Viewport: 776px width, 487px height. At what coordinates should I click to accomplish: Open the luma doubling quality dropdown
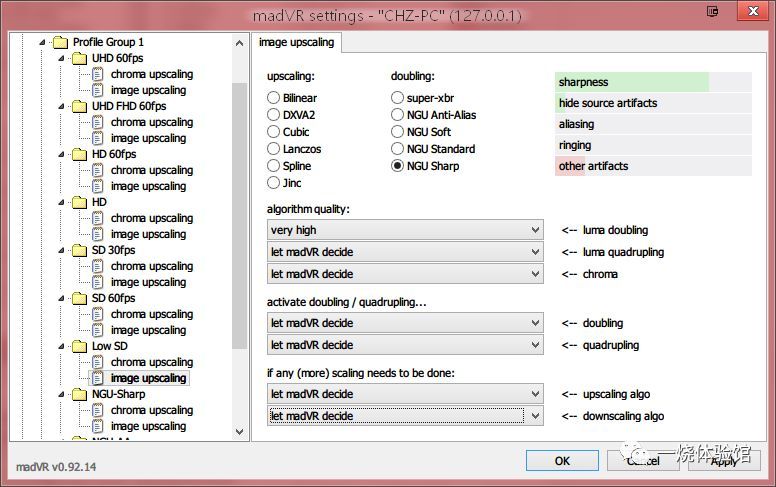[405, 230]
